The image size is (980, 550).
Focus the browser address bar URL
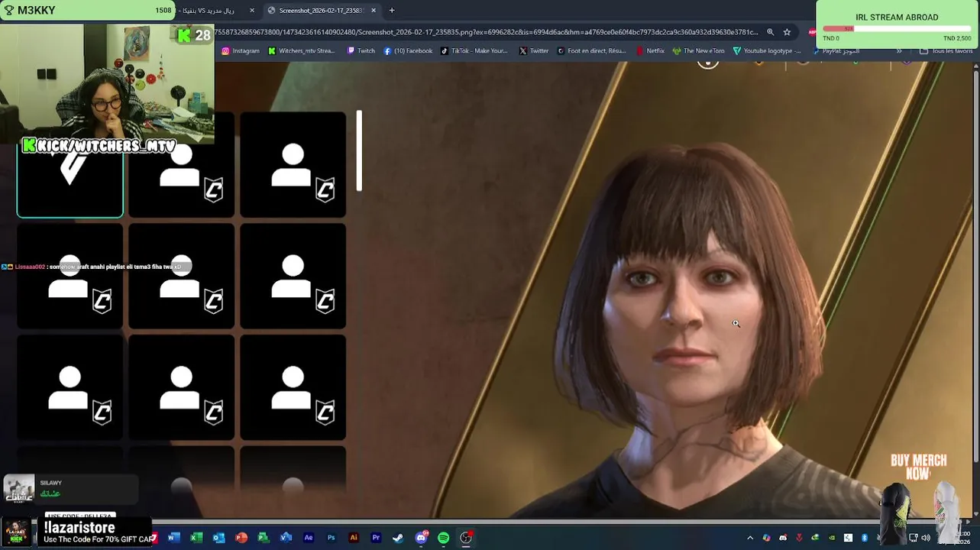coord(486,32)
